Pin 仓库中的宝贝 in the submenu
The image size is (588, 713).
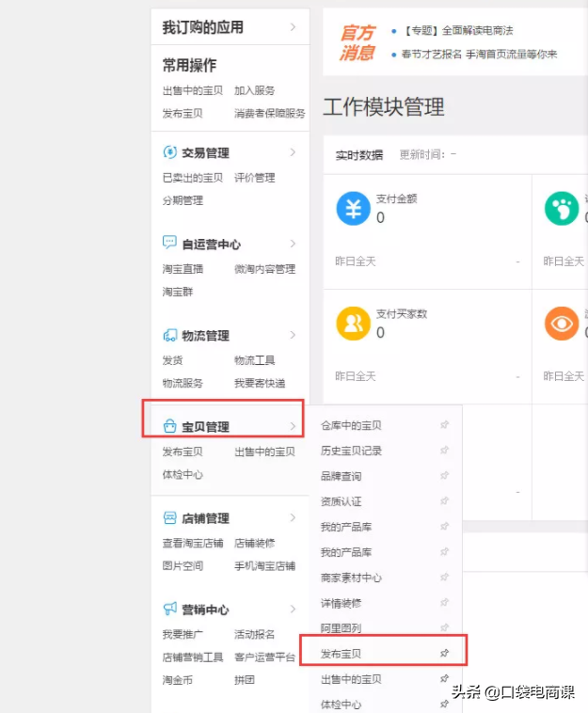point(444,425)
